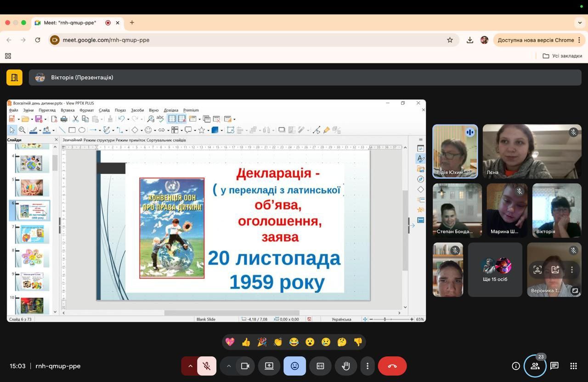Viewport: 588px width, 382px height.
Task: Turn on closed captions
Action: (x=320, y=366)
